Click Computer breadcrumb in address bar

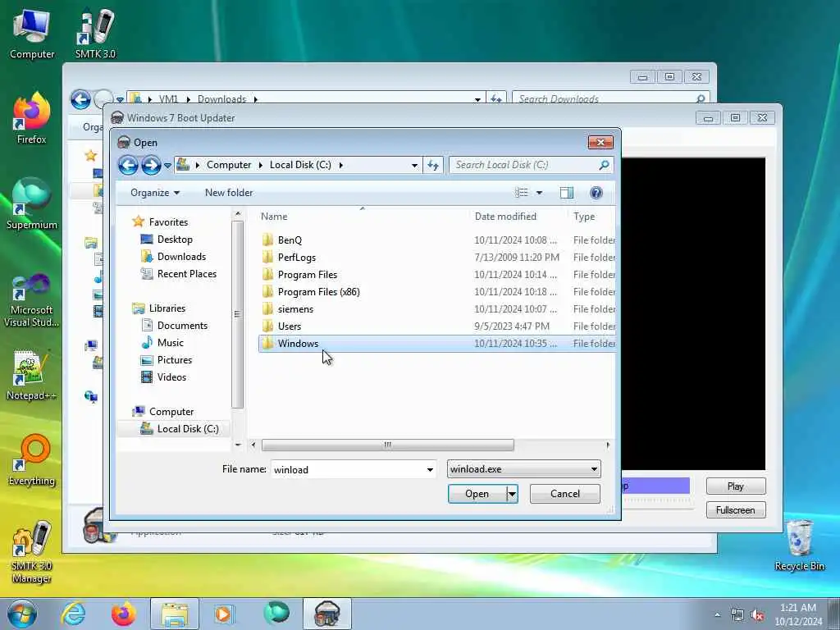(229, 165)
